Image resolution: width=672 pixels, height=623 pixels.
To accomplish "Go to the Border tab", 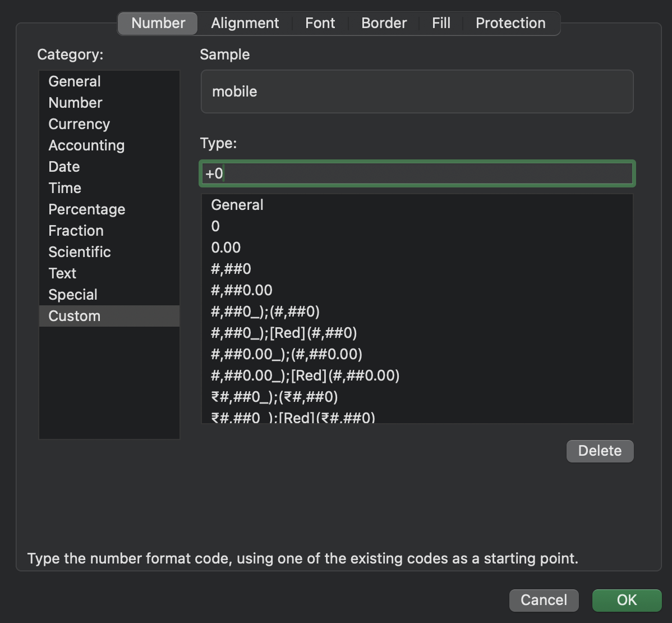I will point(384,23).
